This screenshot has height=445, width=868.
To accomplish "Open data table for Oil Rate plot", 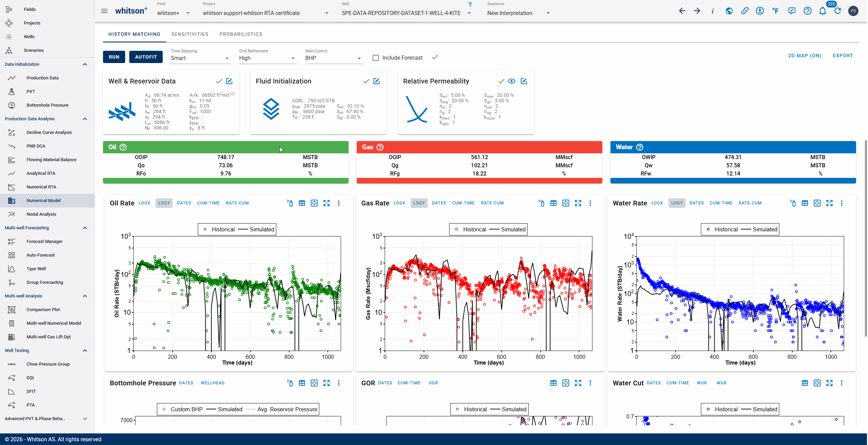I will pyautogui.click(x=302, y=203).
